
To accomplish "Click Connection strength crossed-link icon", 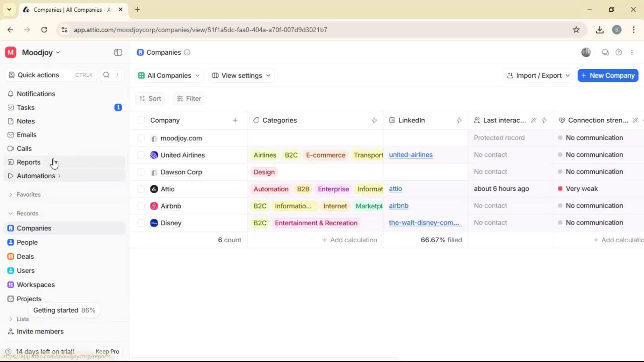I will (x=635, y=120).
